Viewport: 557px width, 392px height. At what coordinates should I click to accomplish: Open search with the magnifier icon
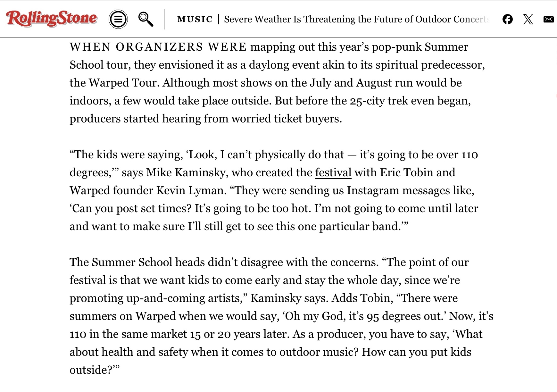click(145, 19)
